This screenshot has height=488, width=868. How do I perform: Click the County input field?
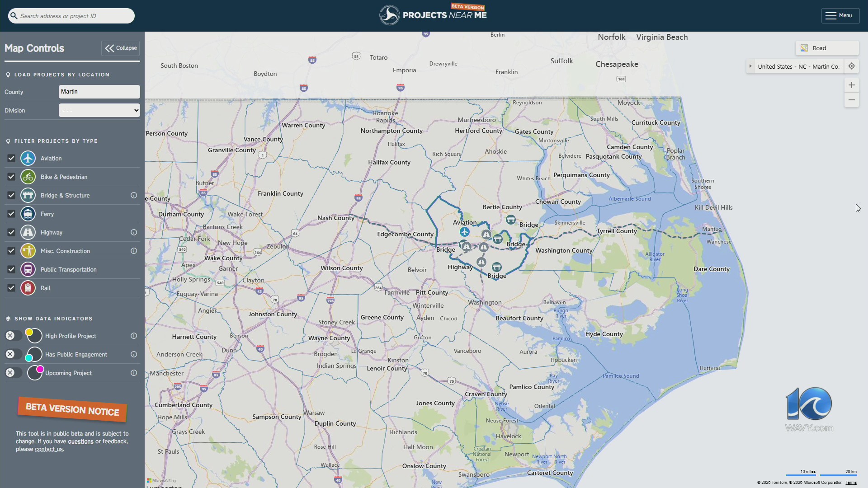pyautogui.click(x=99, y=92)
